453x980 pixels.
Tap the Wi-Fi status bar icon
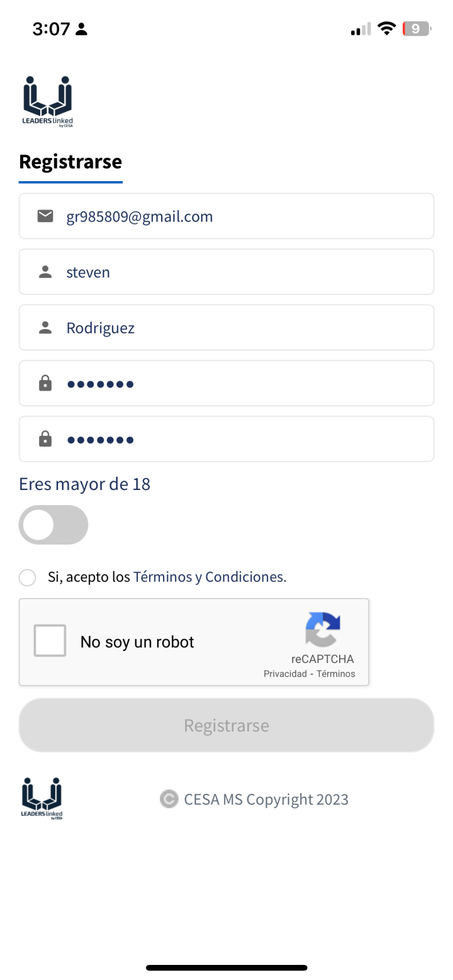386,29
